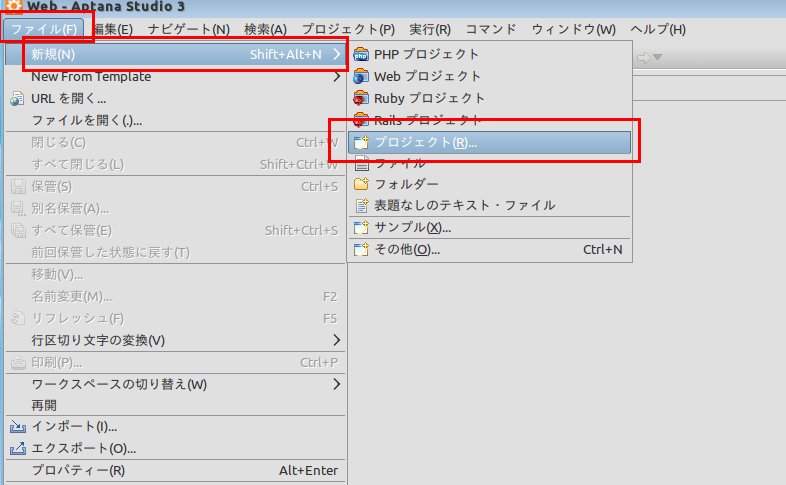Expand ワークスペースの切り替え(W) submenu arrow
Viewport: 786px width, 485px height.
click(337, 384)
